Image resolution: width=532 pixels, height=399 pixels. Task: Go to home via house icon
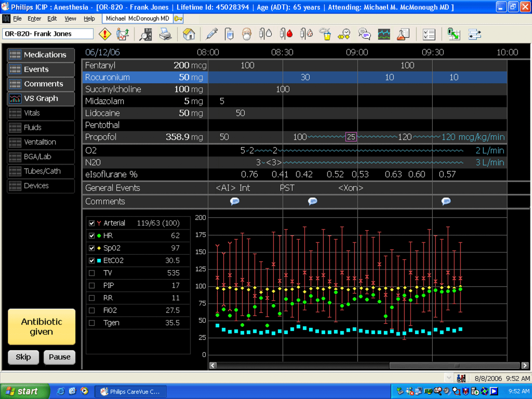[x=189, y=34]
